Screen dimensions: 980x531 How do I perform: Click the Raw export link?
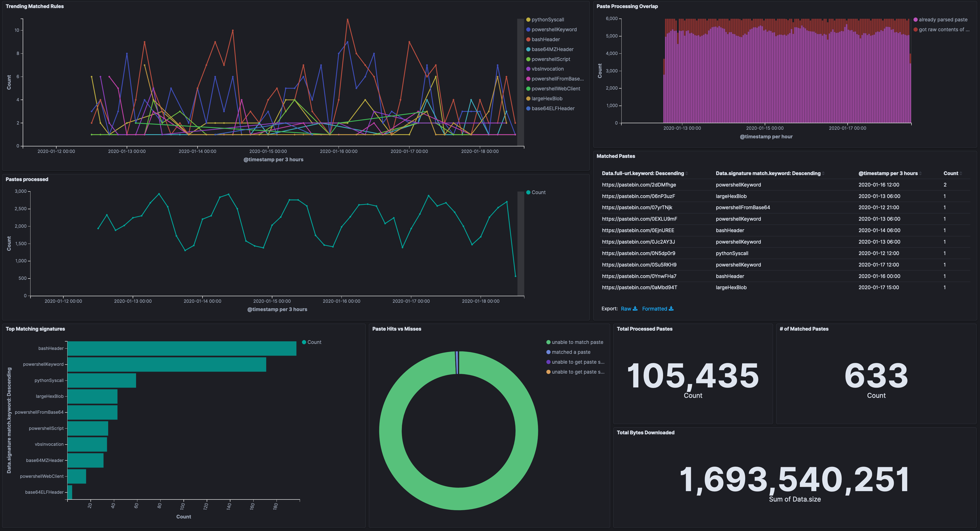tap(626, 308)
